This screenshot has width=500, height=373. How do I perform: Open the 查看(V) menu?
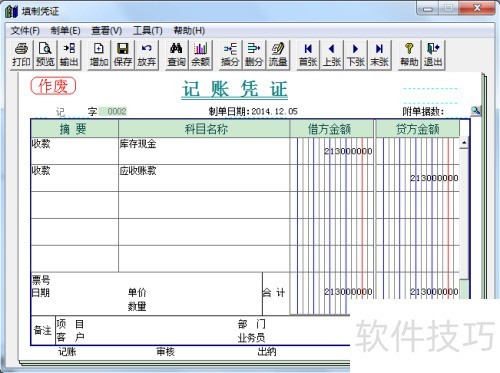coord(107,31)
